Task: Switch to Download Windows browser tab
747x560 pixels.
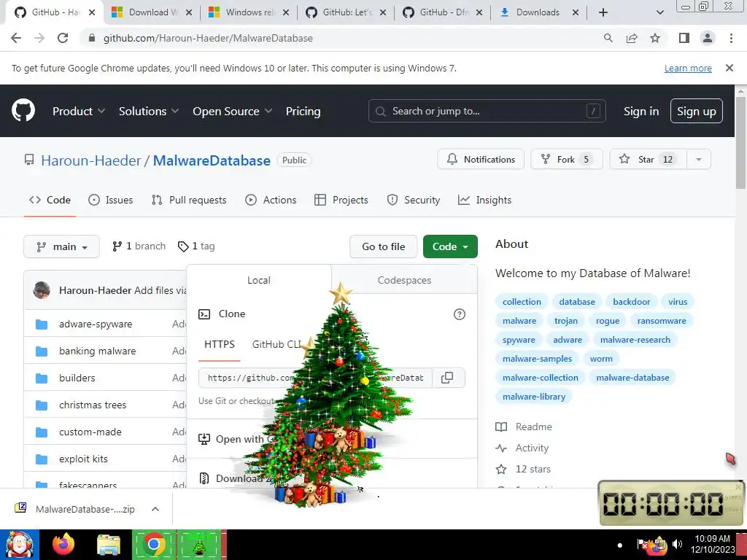Action: [x=152, y=12]
